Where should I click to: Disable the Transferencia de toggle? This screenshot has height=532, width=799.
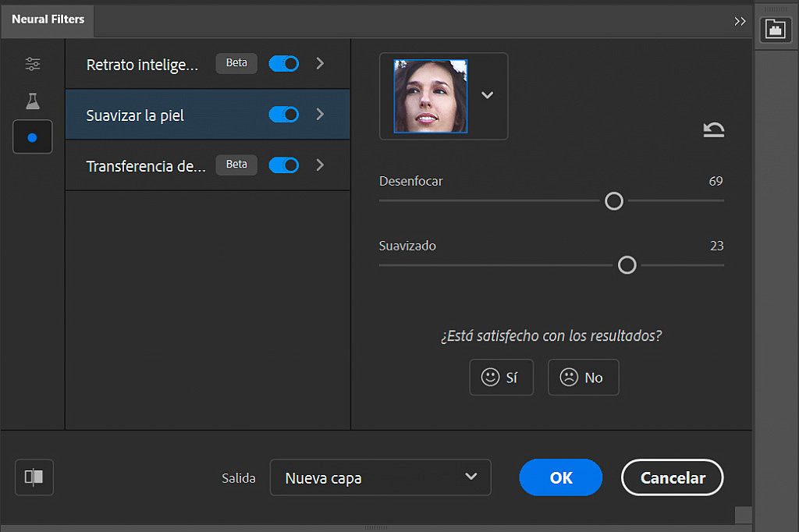pos(283,165)
